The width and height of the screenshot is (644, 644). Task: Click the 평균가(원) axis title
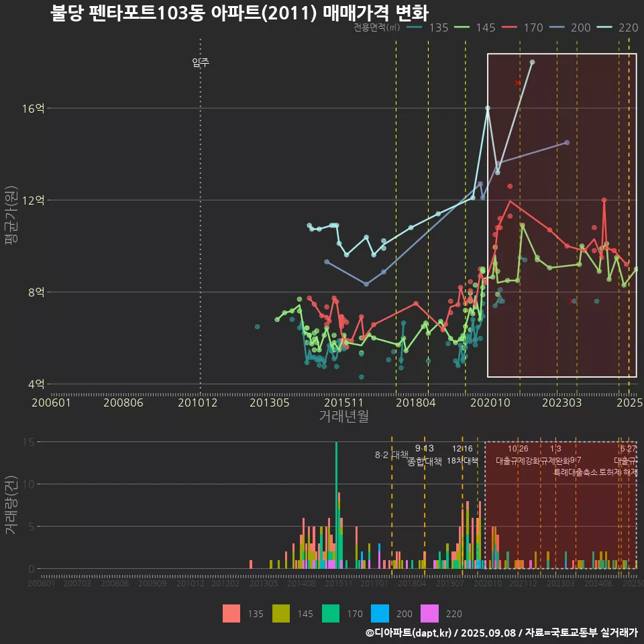[x=11, y=215]
